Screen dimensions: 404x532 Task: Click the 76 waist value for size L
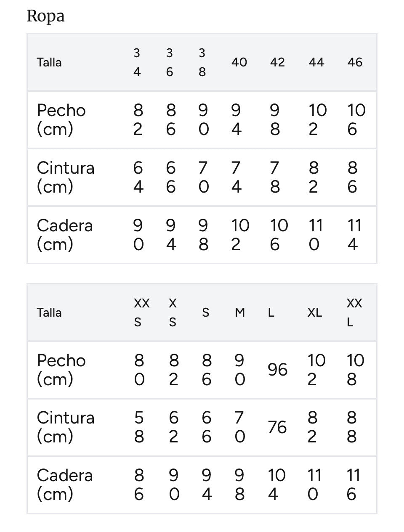(277, 427)
